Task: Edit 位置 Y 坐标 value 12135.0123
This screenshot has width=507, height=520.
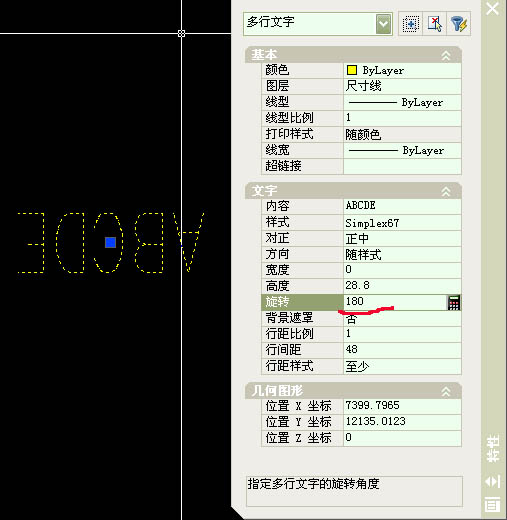Action: pyautogui.click(x=402, y=422)
